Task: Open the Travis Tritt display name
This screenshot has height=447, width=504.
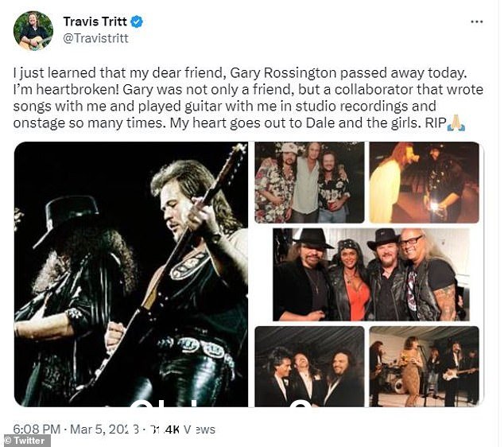Action: click(95, 21)
